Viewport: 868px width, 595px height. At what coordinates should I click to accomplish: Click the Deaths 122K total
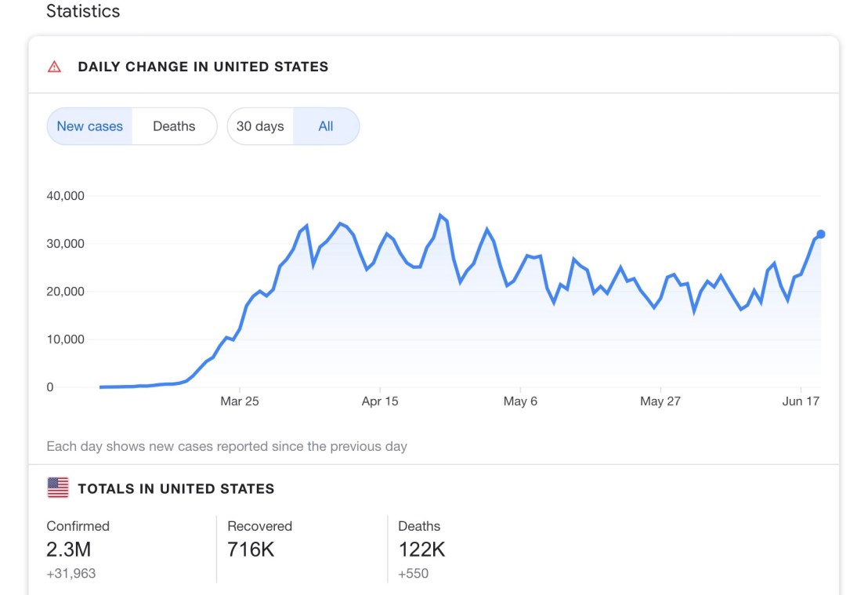421,550
